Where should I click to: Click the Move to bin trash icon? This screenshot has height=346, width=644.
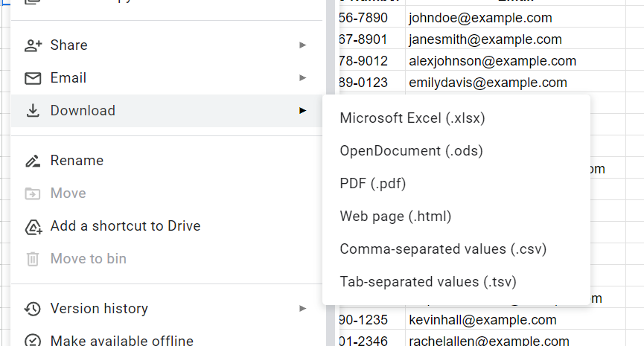[33, 259]
